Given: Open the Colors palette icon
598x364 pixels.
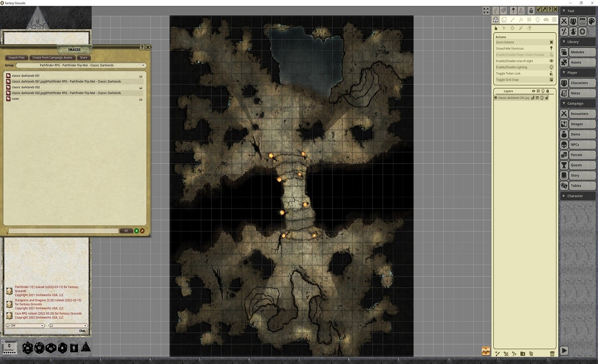Looking at the screenshot, I should click(591, 21).
